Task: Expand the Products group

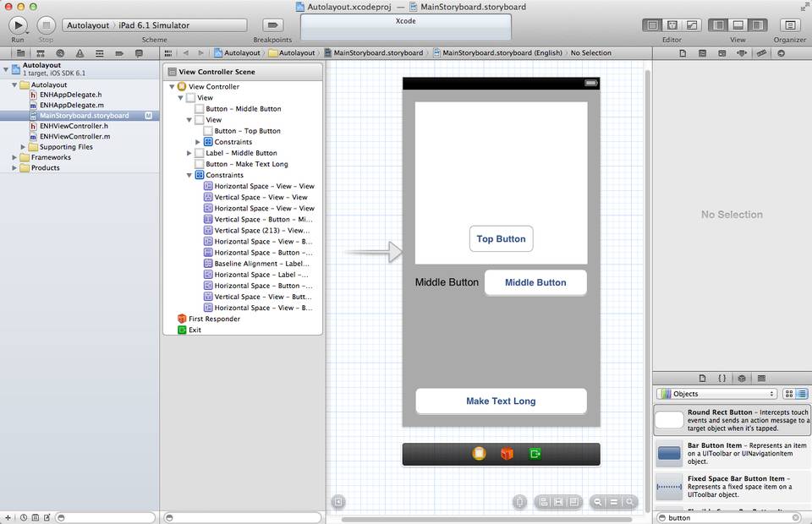Action: pos(14,167)
